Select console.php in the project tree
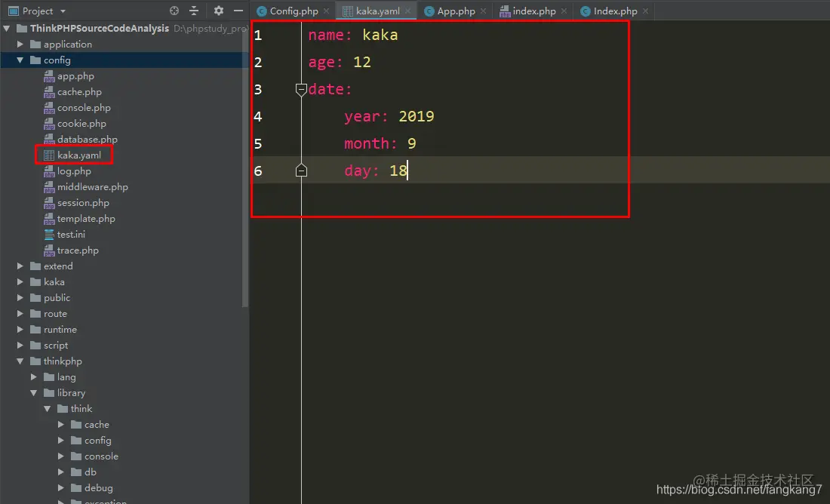The image size is (830, 504). click(85, 107)
